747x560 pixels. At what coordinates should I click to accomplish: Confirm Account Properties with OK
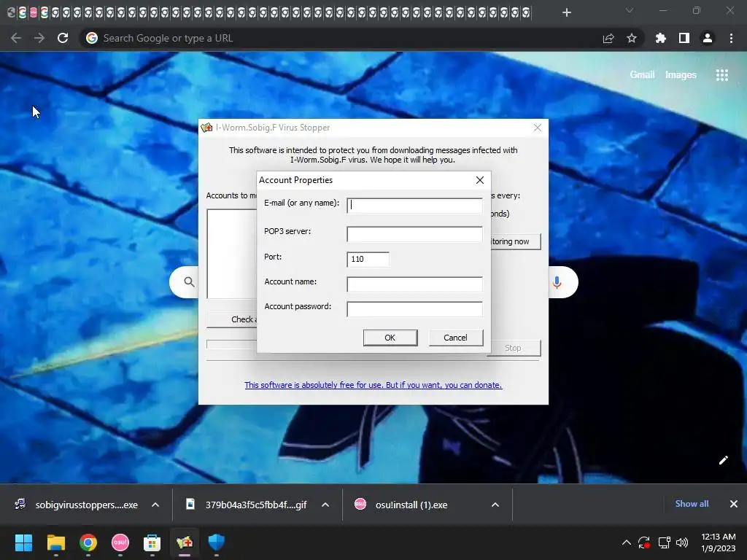click(390, 338)
